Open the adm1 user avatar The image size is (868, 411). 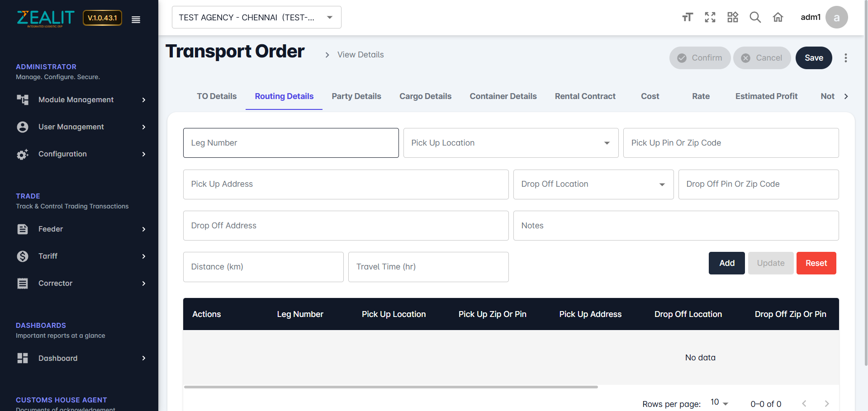click(x=836, y=17)
